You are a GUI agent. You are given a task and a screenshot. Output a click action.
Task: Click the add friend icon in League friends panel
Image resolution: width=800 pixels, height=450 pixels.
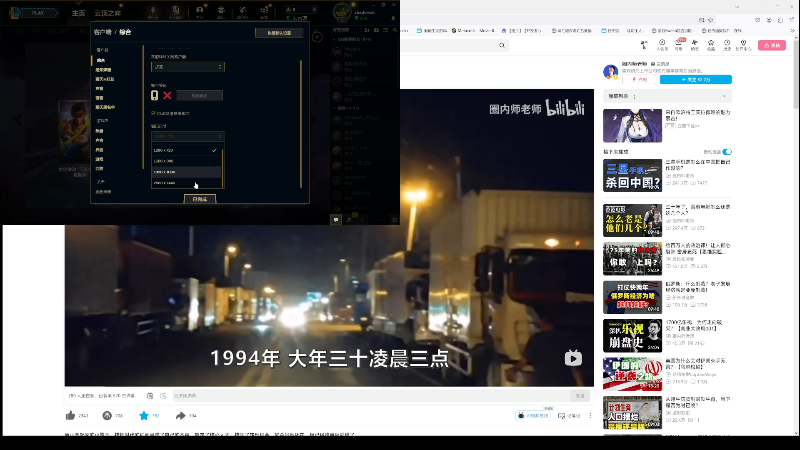(367, 30)
